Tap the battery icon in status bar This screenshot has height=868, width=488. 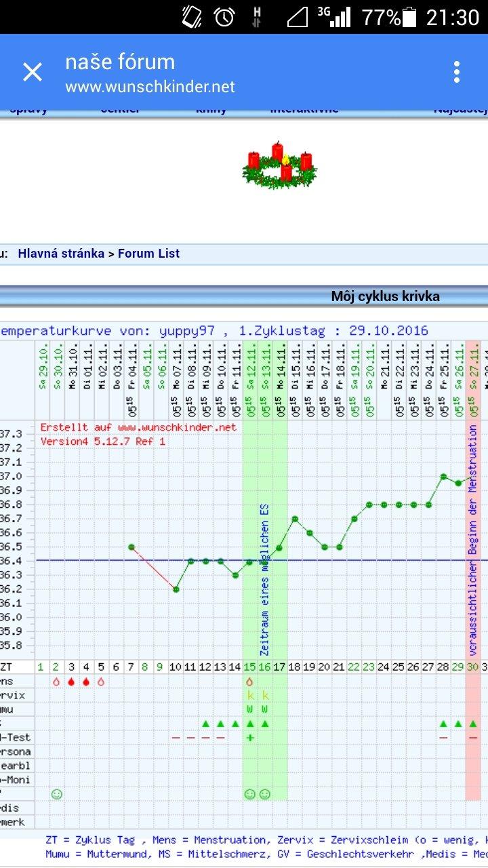pyautogui.click(x=409, y=17)
